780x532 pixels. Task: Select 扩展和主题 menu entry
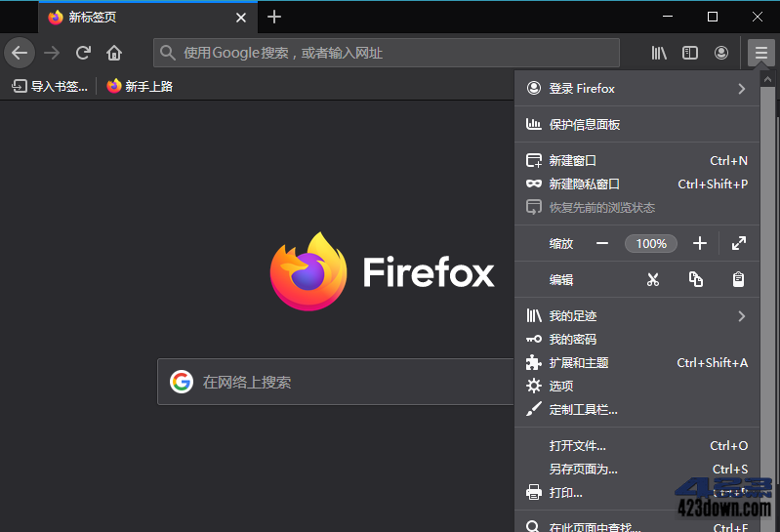point(579,362)
